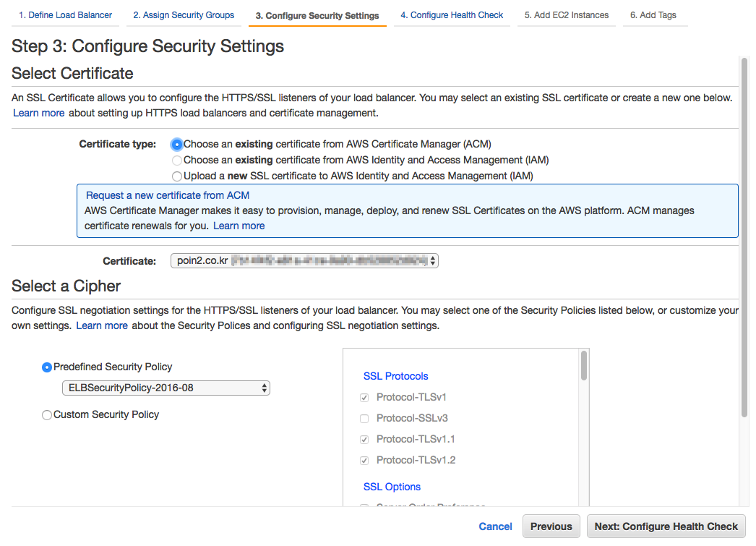The image size is (756, 546).
Task: Toggle the Protocol-TLSv1 checkbox
Action: click(x=364, y=398)
